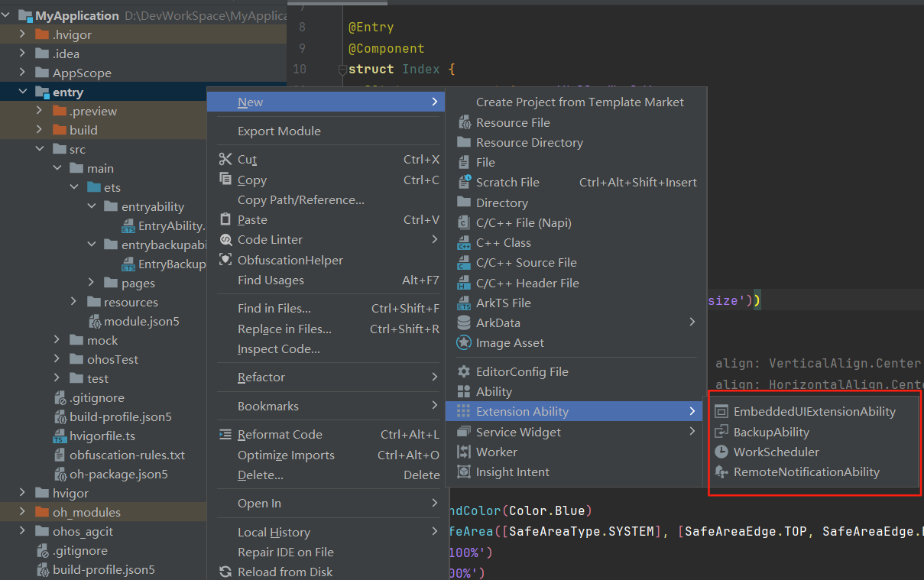
Task: Open the Refactor submenu
Action: point(326,377)
